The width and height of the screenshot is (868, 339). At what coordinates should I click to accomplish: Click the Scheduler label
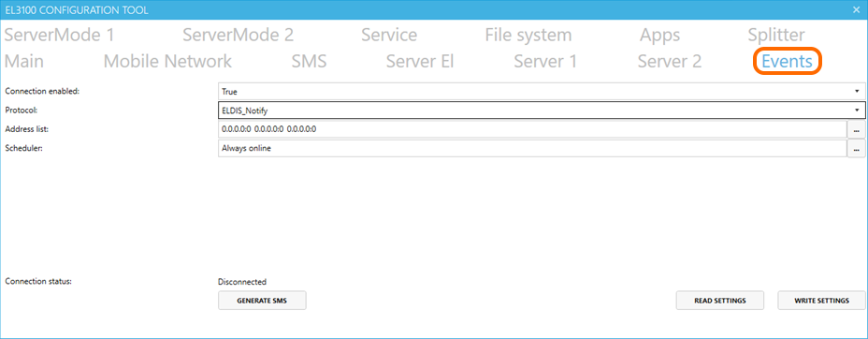(22, 148)
